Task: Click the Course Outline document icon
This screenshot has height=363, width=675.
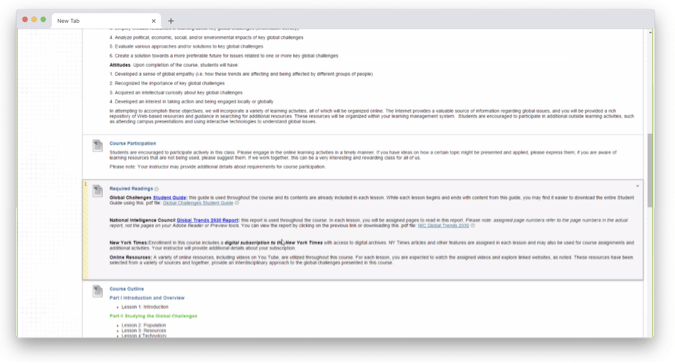Action: pyautogui.click(x=98, y=291)
